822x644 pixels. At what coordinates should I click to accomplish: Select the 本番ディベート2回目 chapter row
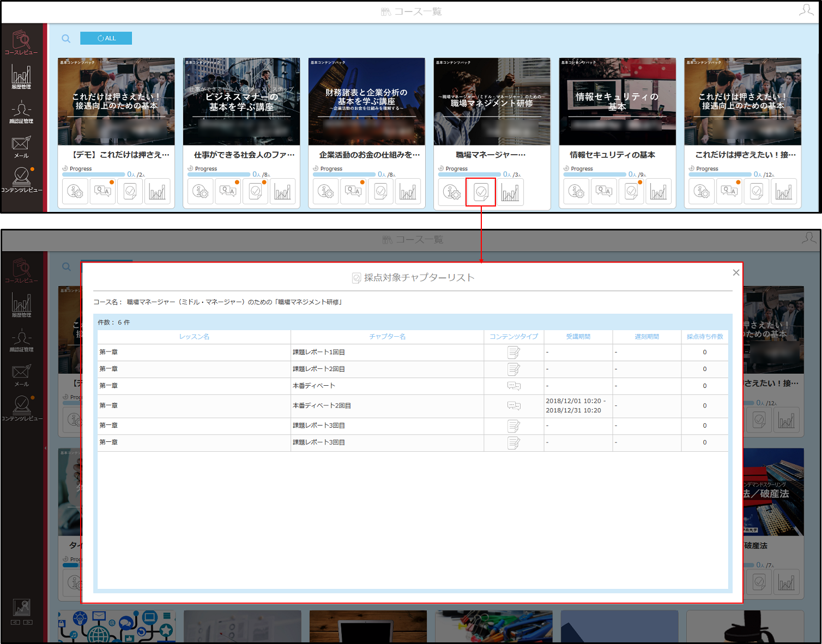point(413,406)
